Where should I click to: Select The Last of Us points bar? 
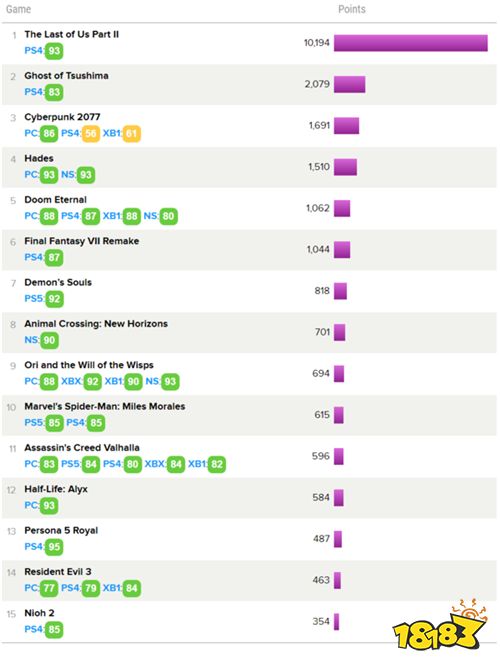411,43
